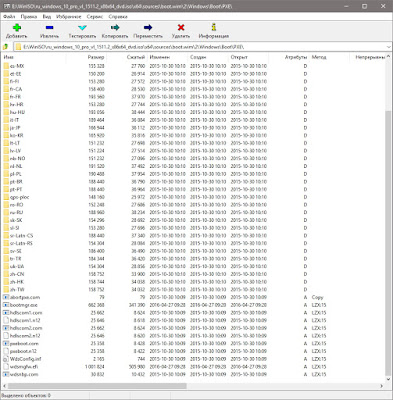
Task: Open the Вид menu
Action: 47,16
